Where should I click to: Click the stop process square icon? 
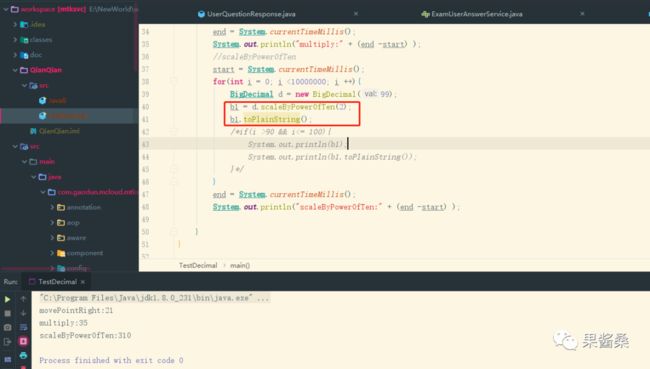7,313
